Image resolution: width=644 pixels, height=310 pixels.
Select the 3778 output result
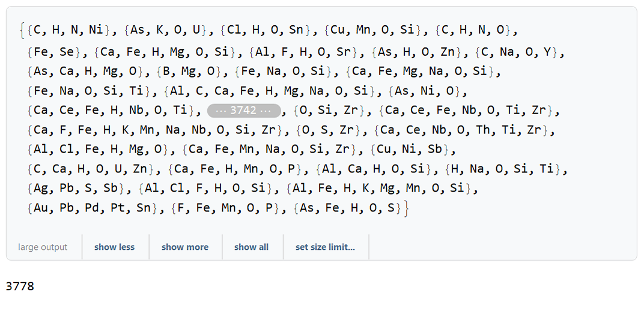pos(20,286)
